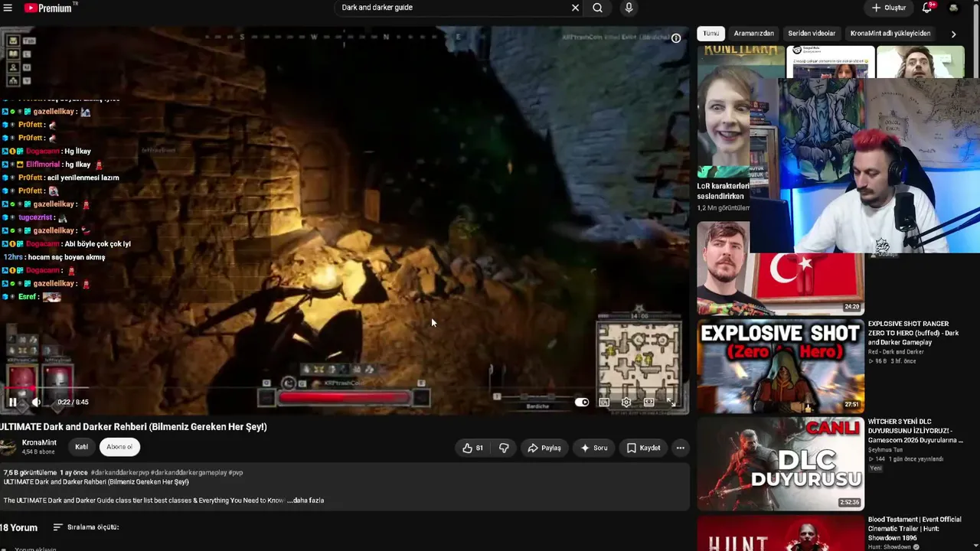Viewport: 980px width, 551px height.
Task: Expand the description with '...daha fazla'
Action: 305,500
